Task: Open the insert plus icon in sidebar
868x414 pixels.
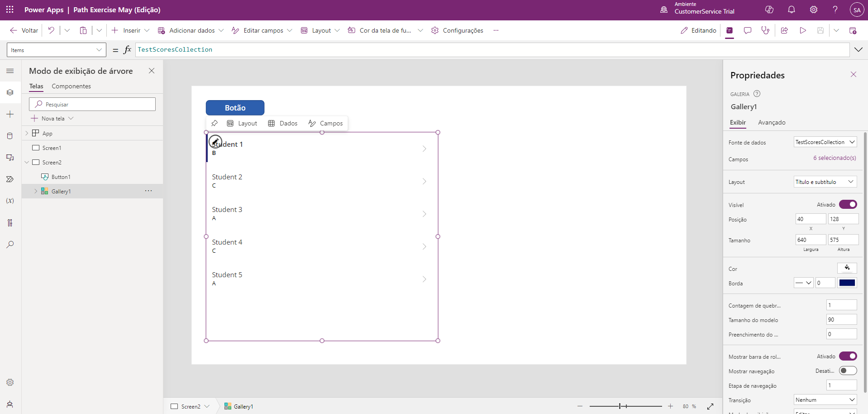Action: pos(10,114)
